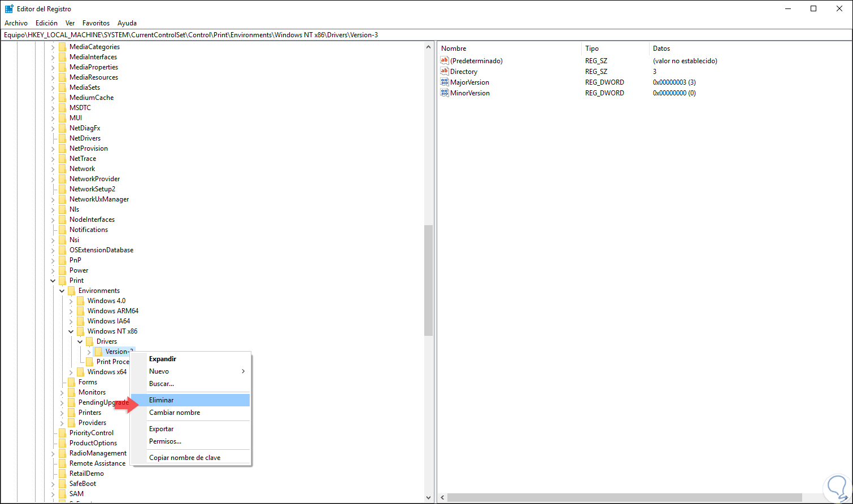This screenshot has width=853, height=504.
Task: Choose Buscar... from the context menu
Action: 190,384
